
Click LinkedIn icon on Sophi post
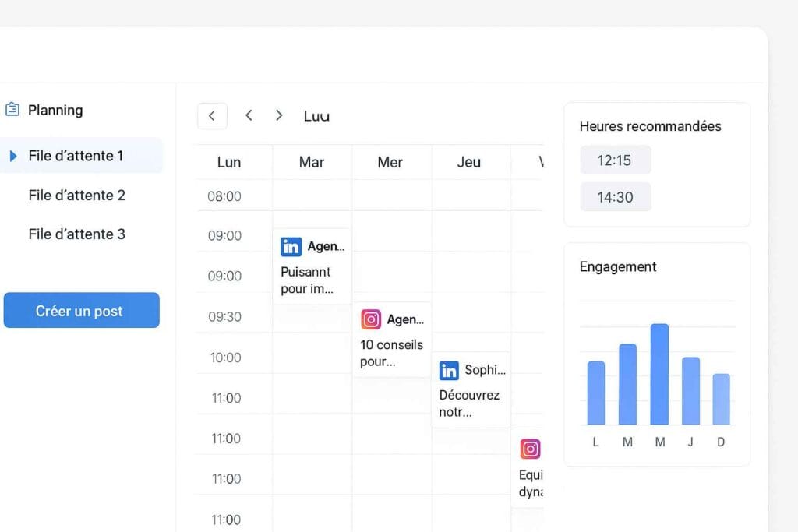449,370
